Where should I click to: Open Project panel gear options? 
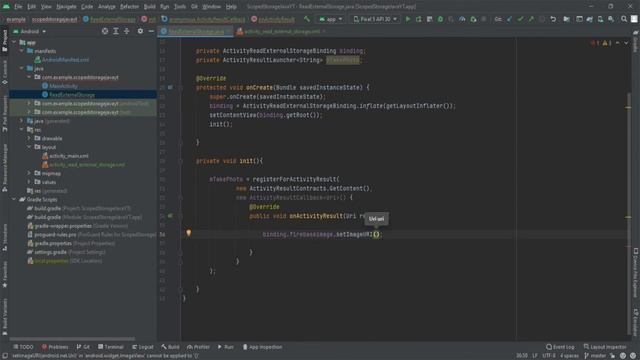(x=140, y=31)
